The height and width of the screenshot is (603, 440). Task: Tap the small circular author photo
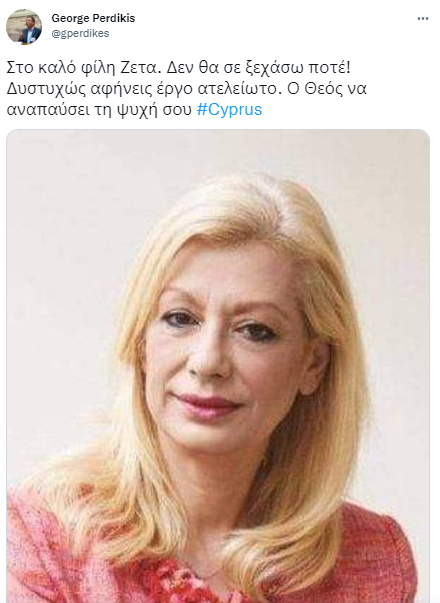point(24,27)
